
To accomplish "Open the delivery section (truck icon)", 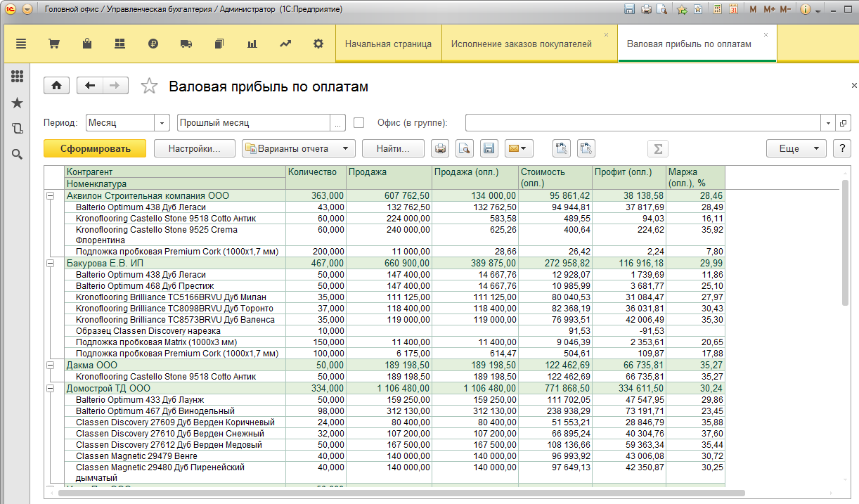I will 186,44.
